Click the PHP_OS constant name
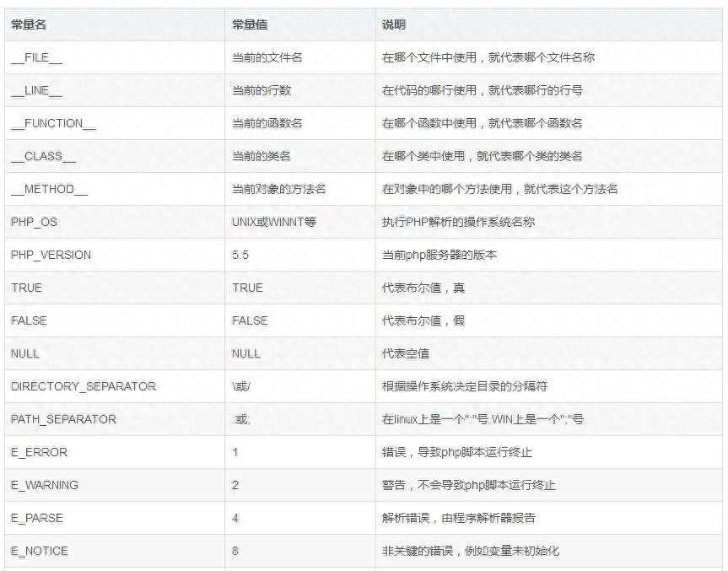 click(35, 222)
